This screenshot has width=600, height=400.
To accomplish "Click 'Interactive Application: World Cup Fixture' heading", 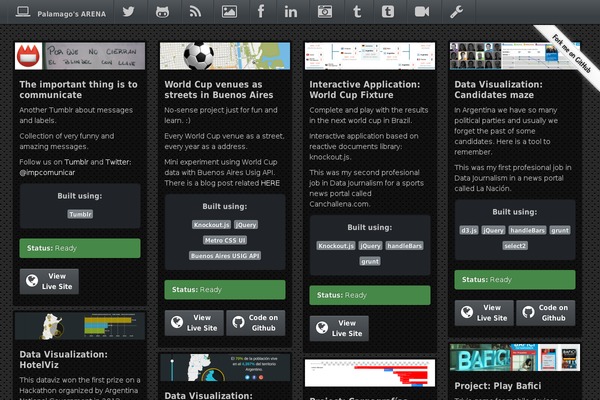I will (x=365, y=90).
